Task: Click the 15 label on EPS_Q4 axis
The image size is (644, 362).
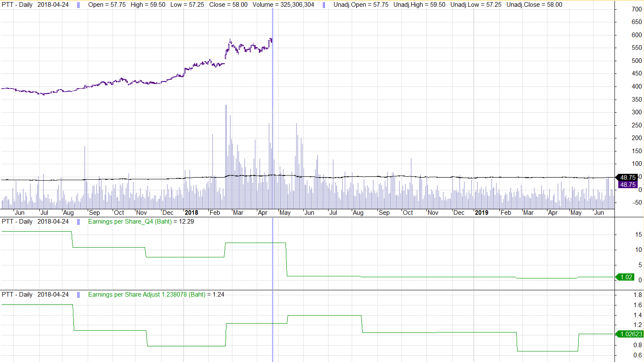Action: (x=639, y=235)
